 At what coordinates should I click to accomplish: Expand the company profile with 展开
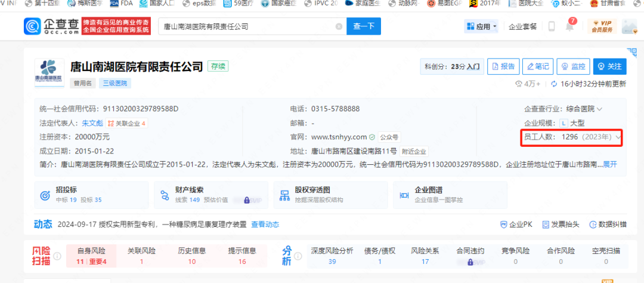click(609, 164)
